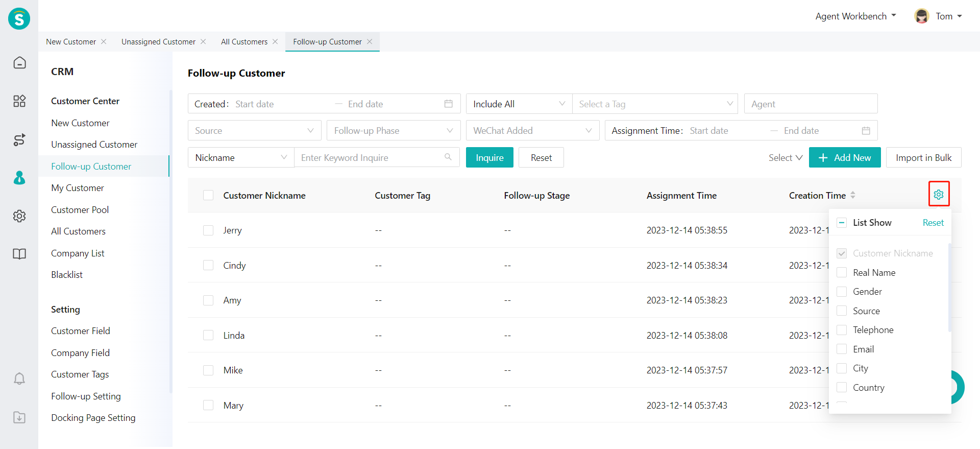Switch to the Unassigned Customer tab
Image resolution: width=980 pixels, height=449 pixels.
point(158,42)
